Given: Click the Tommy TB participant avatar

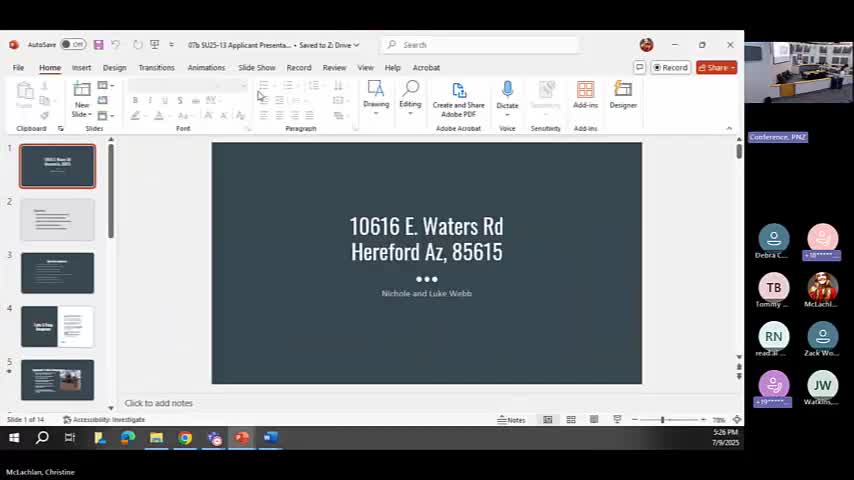Looking at the screenshot, I should [773, 287].
